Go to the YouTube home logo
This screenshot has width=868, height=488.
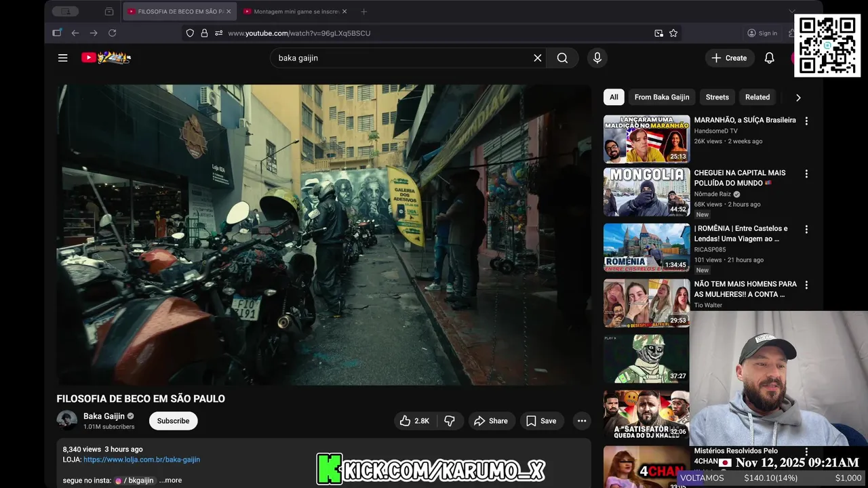[106, 58]
